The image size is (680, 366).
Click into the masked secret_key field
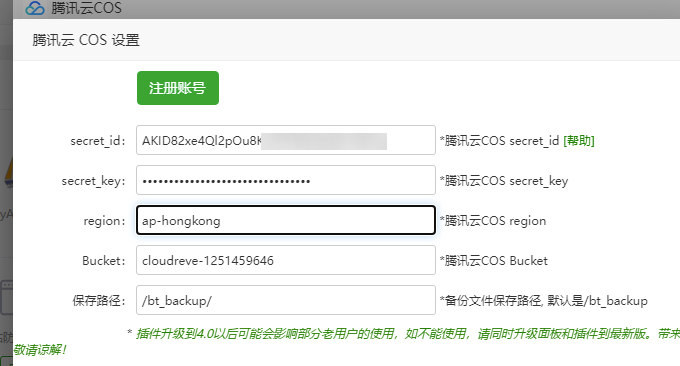coord(286,180)
